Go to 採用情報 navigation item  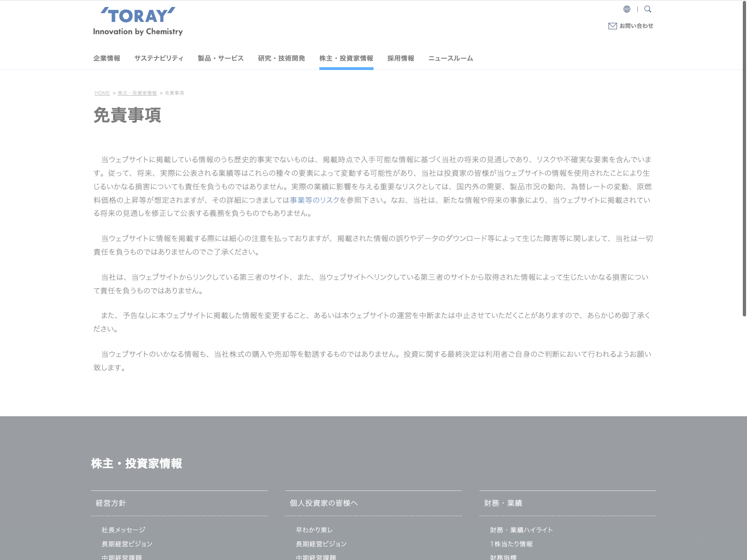[401, 58]
